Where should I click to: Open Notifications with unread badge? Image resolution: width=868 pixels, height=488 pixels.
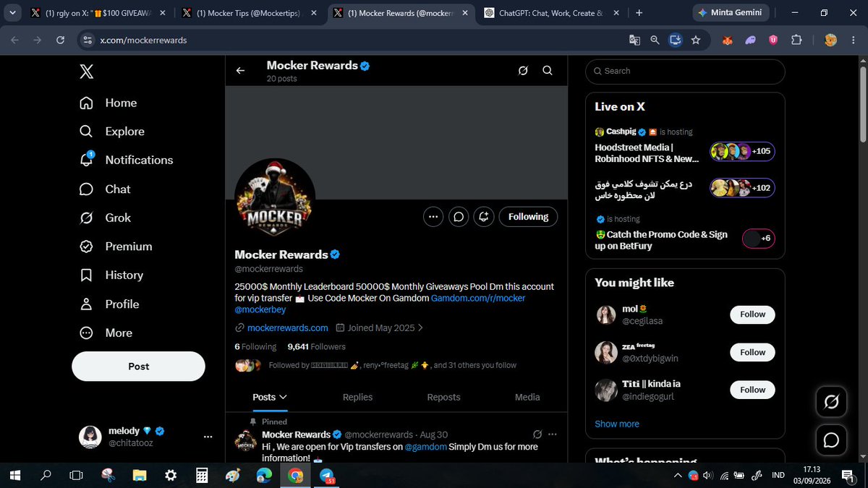pyautogui.click(x=127, y=160)
